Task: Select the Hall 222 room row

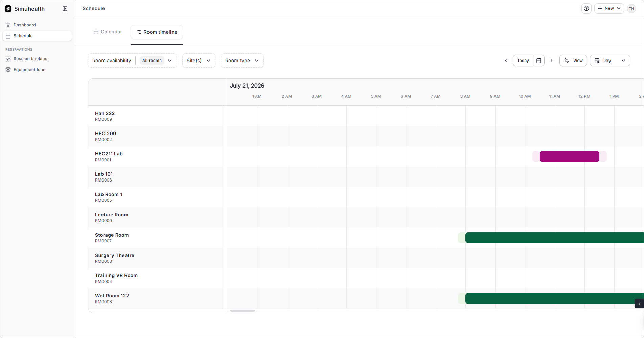Action: 156,116
